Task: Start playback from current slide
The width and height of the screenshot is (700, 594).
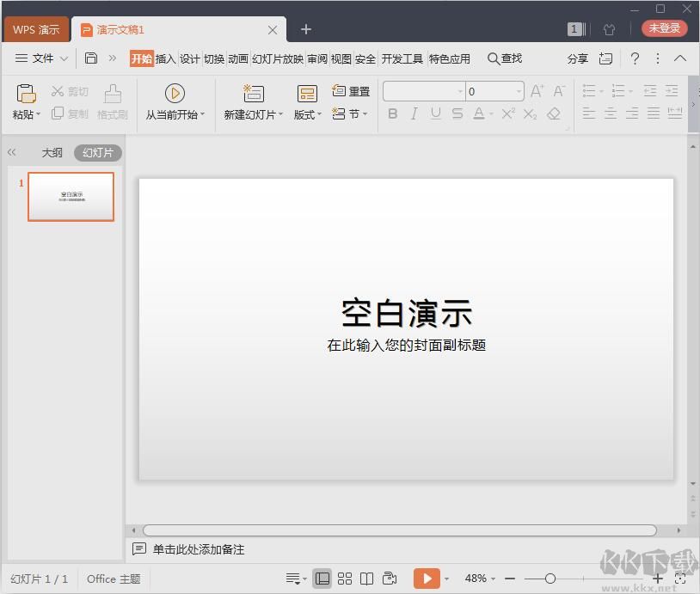Action: [x=175, y=93]
